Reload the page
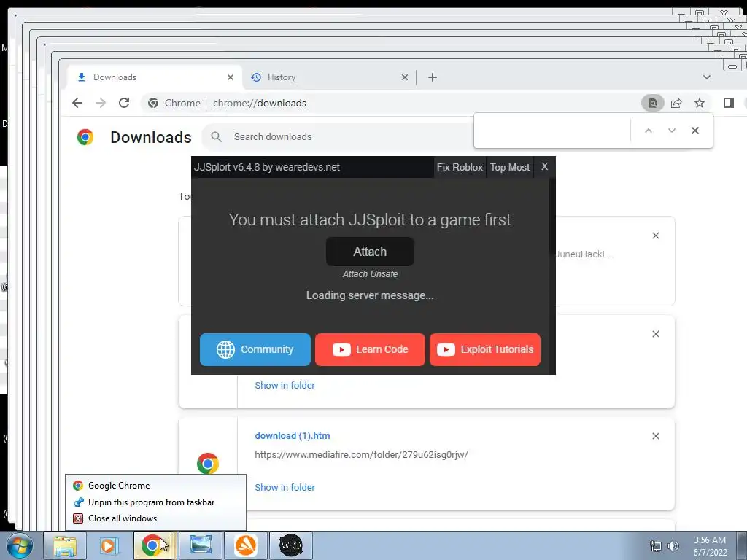 tap(124, 103)
